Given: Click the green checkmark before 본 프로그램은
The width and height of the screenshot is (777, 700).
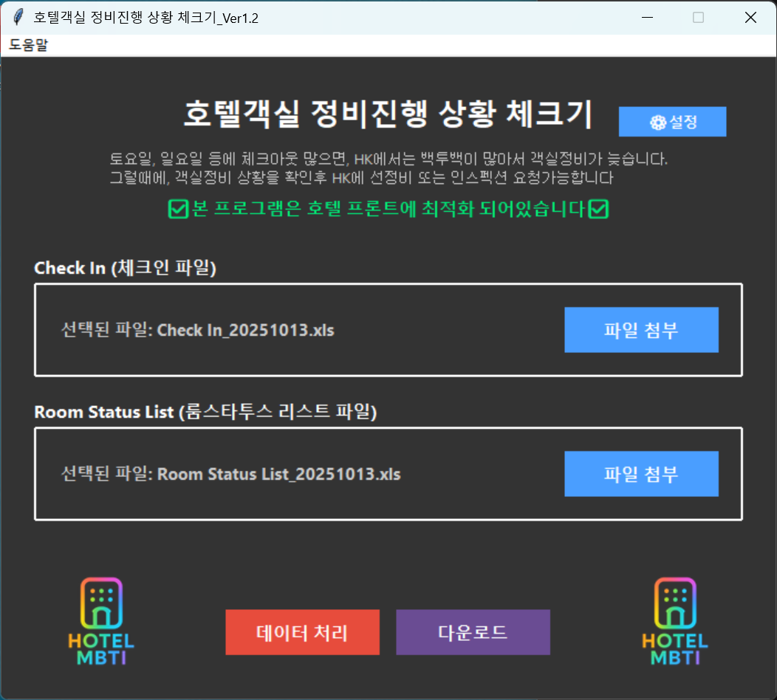Looking at the screenshot, I should point(179,210).
